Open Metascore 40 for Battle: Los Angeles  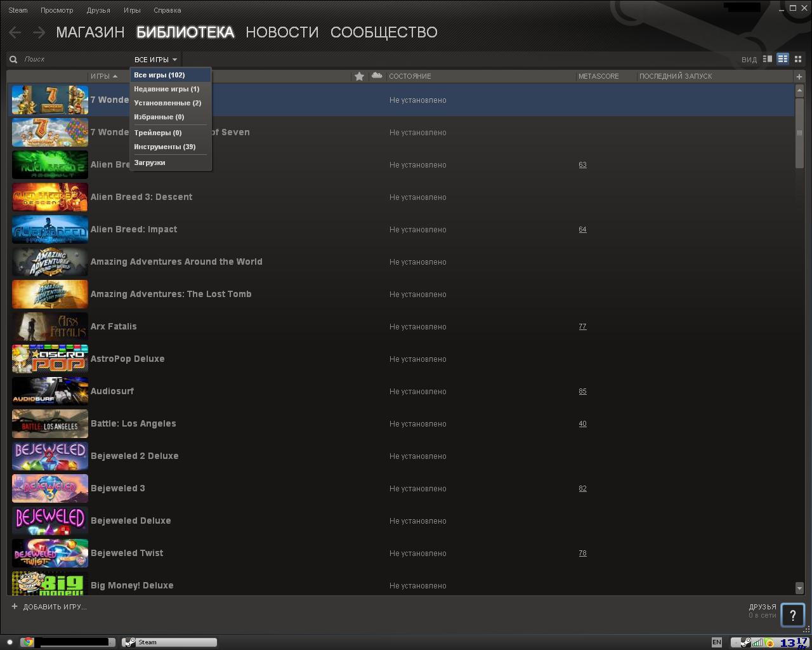pos(582,423)
